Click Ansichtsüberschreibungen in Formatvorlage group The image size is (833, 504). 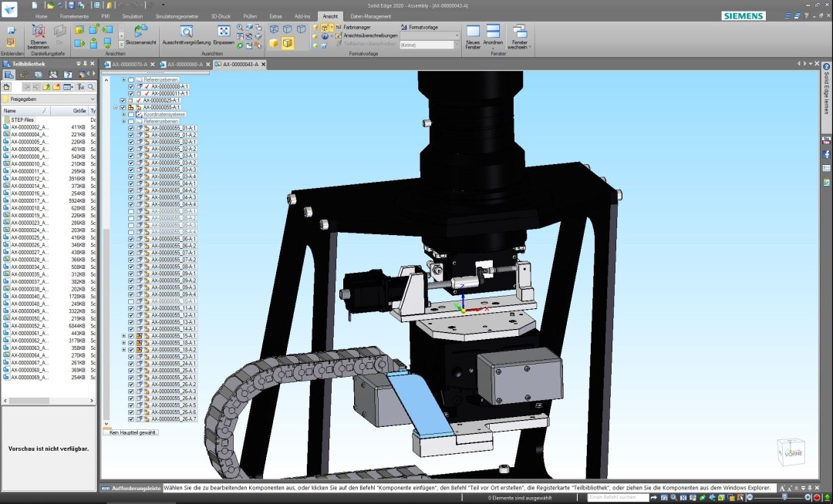pyautogui.click(x=370, y=35)
